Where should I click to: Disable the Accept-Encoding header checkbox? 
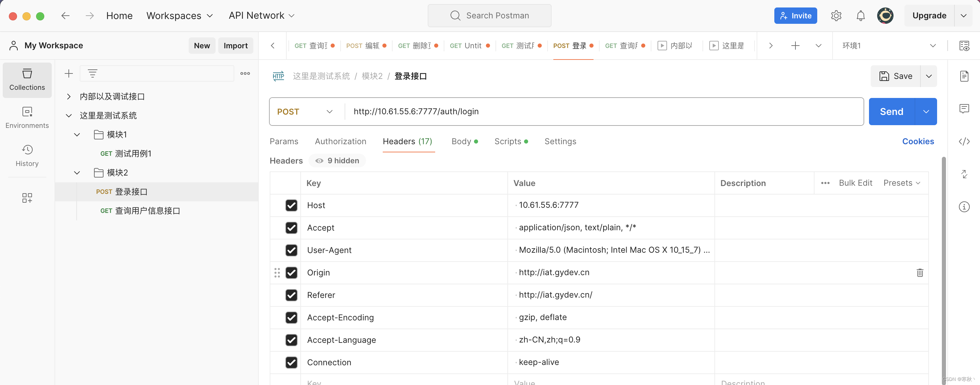pos(291,318)
